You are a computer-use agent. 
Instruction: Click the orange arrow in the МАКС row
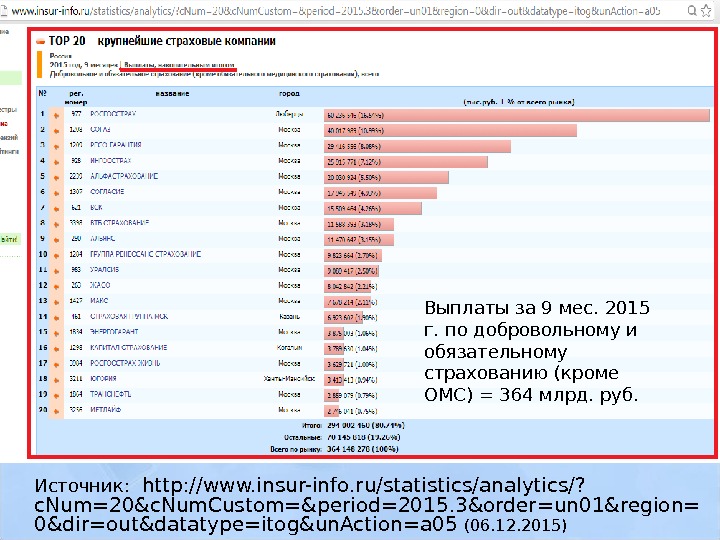point(56,302)
